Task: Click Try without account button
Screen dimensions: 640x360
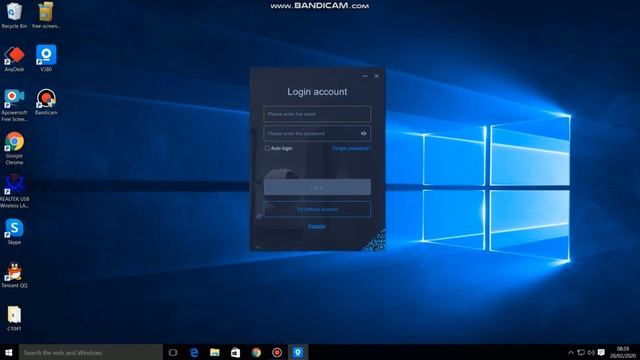Action: tap(317, 209)
